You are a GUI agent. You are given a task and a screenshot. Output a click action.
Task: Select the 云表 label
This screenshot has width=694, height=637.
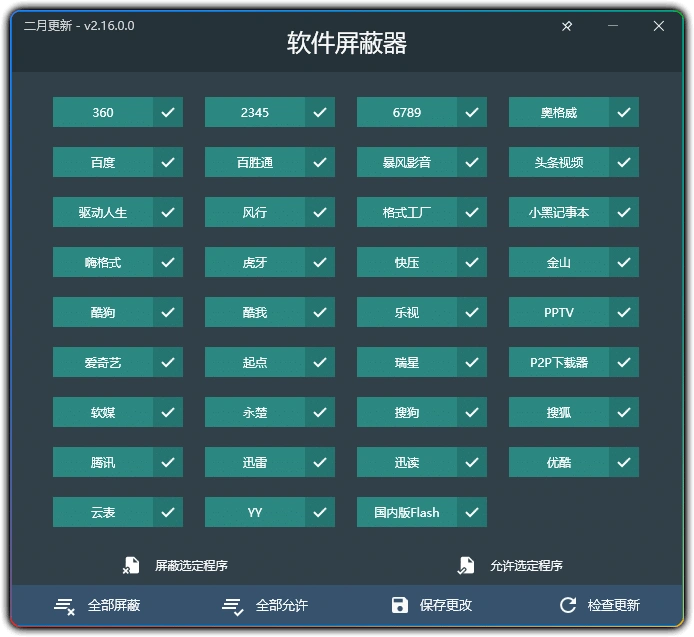coord(103,513)
